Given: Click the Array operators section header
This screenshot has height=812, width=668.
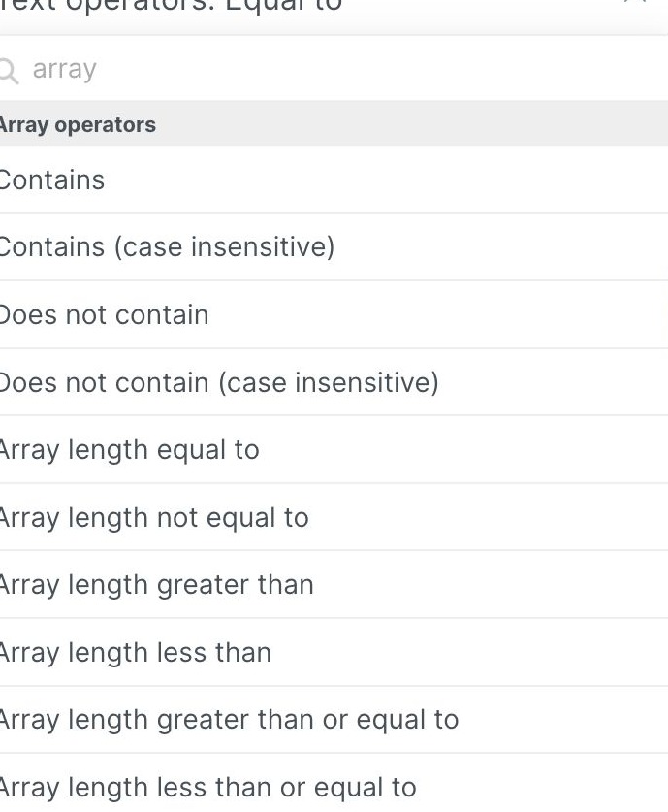Looking at the screenshot, I should (x=78, y=124).
